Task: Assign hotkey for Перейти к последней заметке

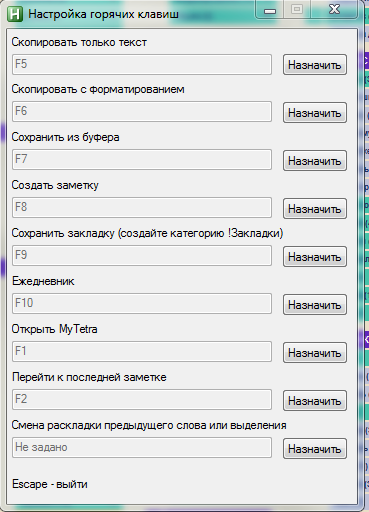Action: 315,401
